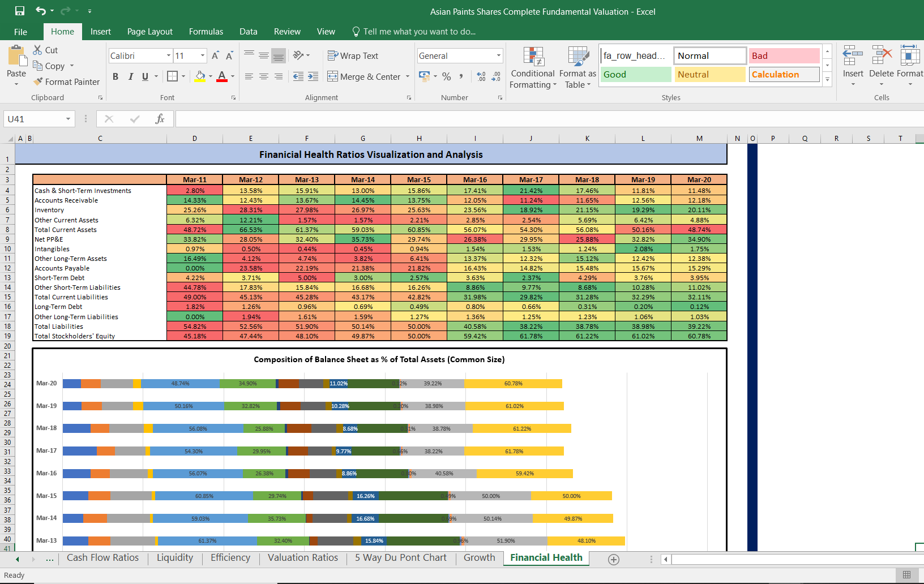
Task: Apply Percent Style
Action: coord(447,76)
